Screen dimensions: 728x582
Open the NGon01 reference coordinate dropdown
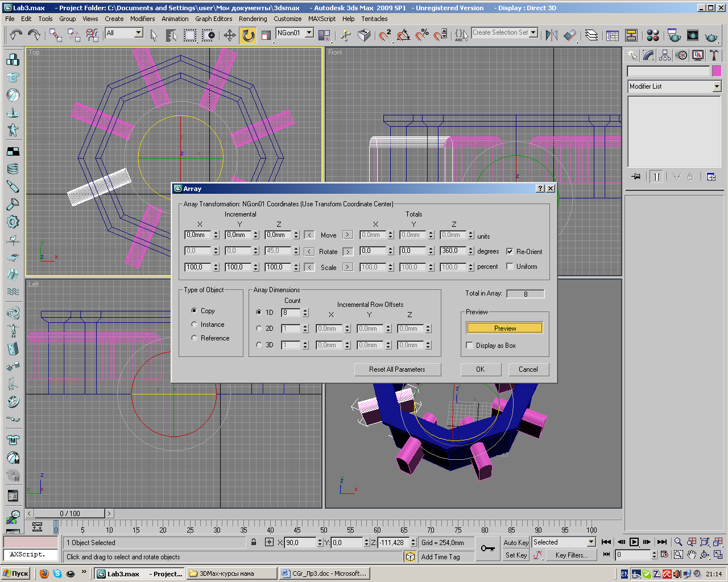pos(309,33)
